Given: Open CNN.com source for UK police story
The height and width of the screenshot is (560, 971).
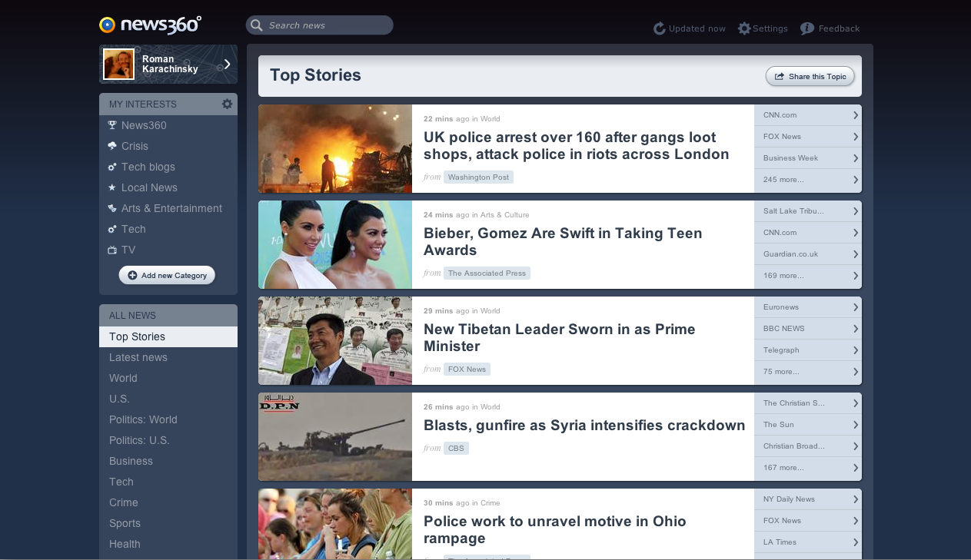Looking at the screenshot, I should point(808,115).
